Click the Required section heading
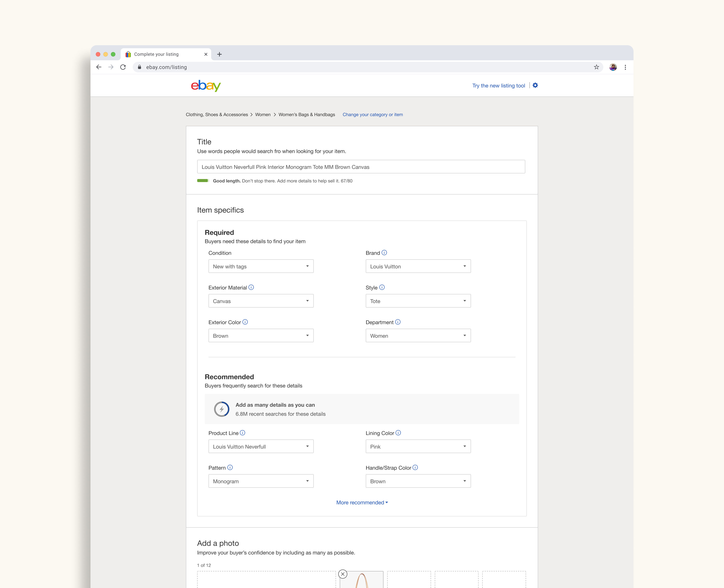 pos(219,232)
